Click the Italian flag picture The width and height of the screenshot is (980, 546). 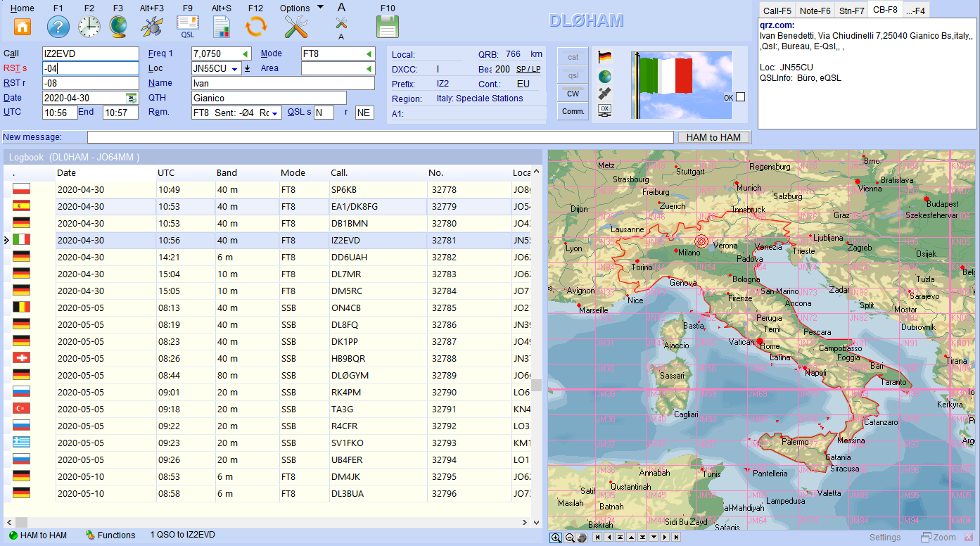coord(682,85)
